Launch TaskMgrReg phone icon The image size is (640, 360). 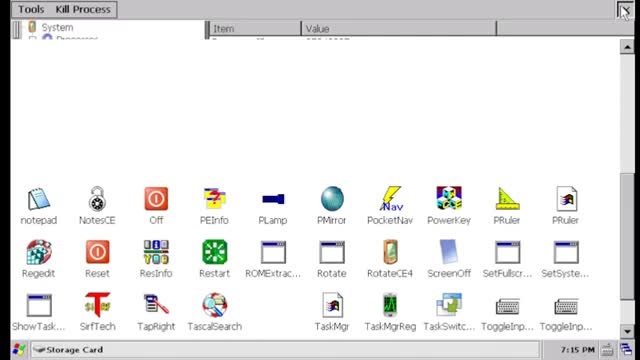390,305
